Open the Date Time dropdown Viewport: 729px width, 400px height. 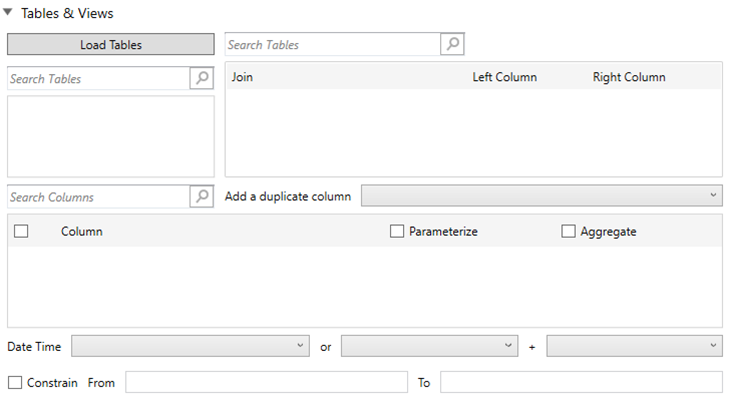pyautogui.click(x=191, y=346)
